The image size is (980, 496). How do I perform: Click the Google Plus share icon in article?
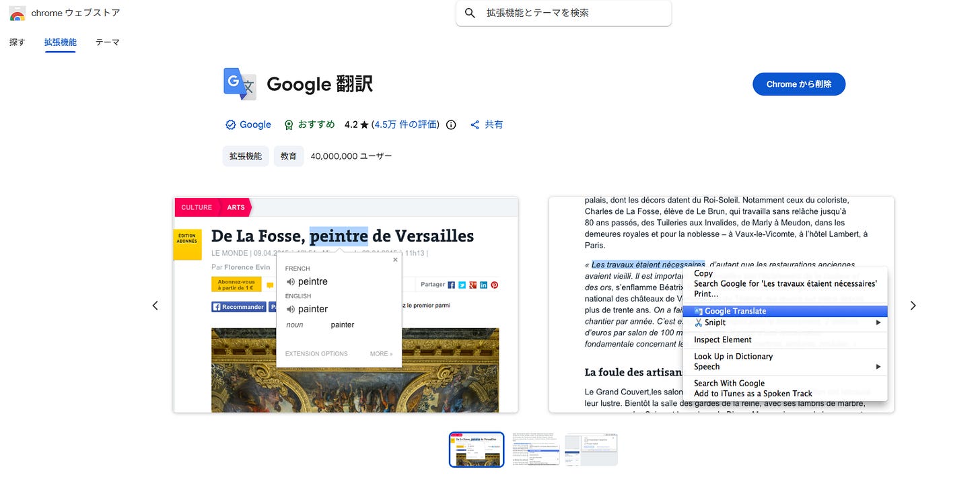coord(473,285)
